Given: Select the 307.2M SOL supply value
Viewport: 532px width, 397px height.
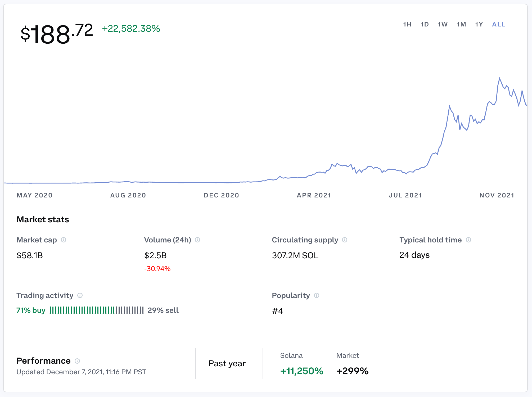Looking at the screenshot, I should click(295, 255).
